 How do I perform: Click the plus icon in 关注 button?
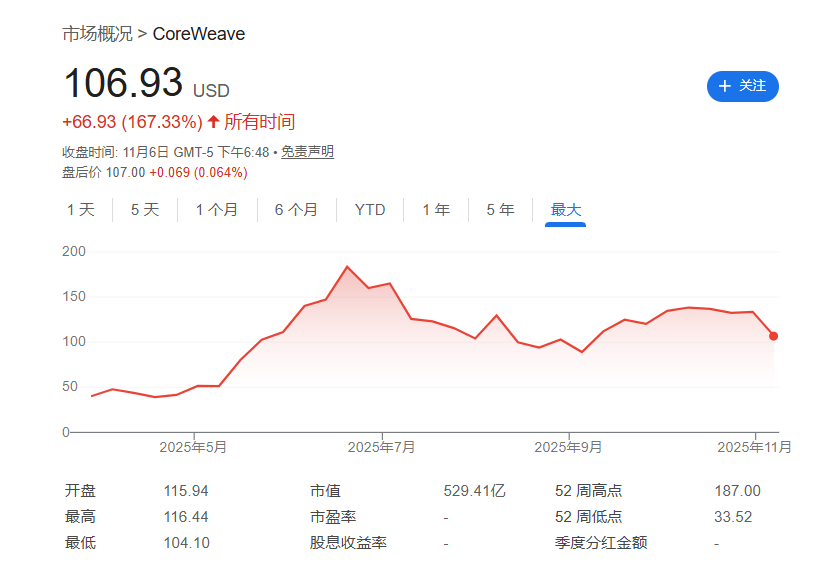pyautogui.click(x=725, y=86)
